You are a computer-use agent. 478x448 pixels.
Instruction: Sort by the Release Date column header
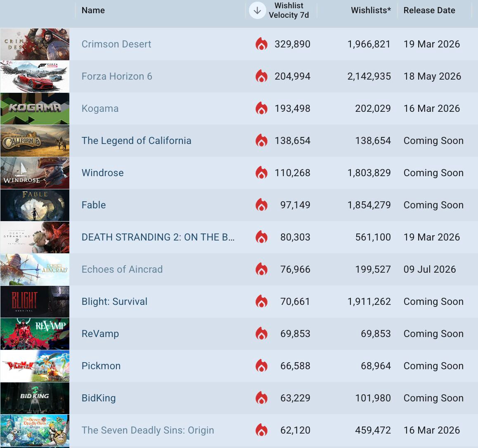pyautogui.click(x=429, y=10)
